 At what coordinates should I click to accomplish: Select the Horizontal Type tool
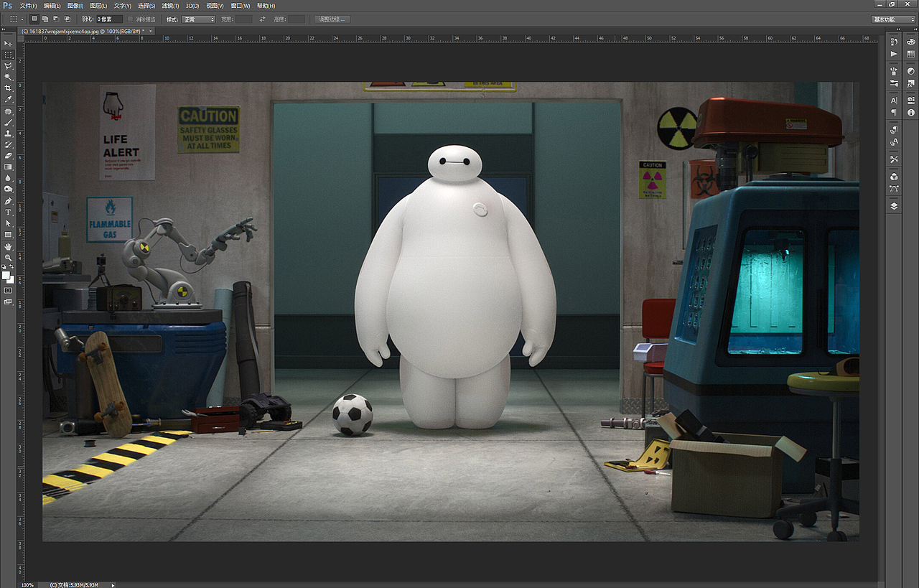coord(9,213)
